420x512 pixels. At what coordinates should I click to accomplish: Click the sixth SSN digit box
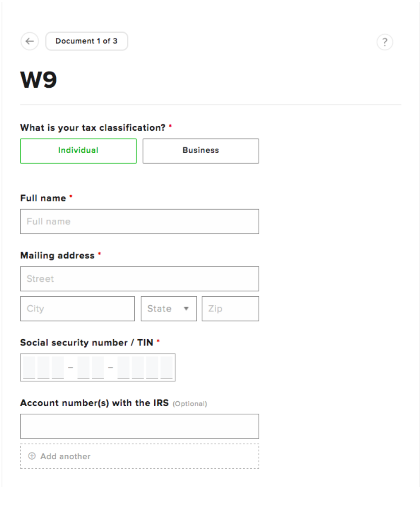tap(124, 367)
